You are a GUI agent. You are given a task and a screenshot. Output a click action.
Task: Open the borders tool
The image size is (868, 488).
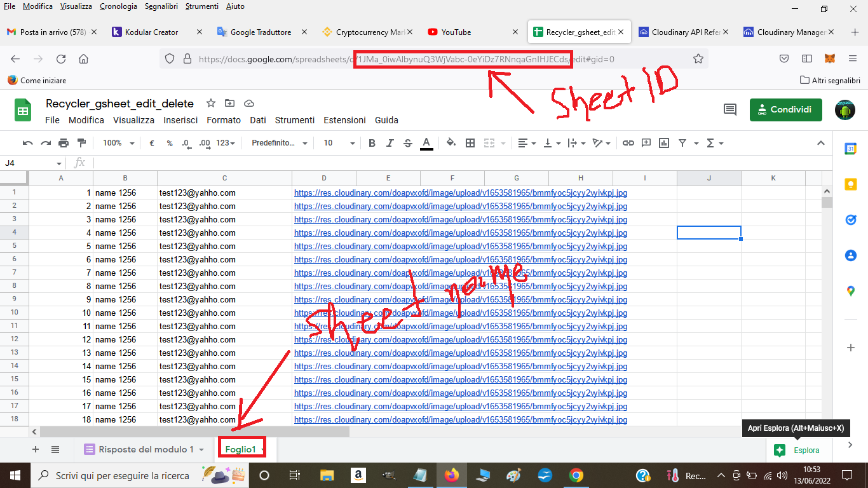pos(470,143)
